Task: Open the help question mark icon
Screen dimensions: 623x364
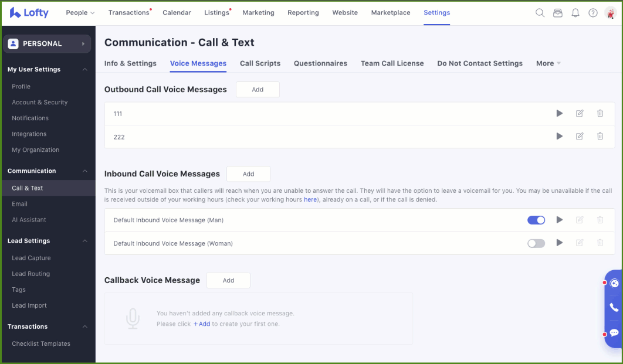Action: pyautogui.click(x=593, y=13)
